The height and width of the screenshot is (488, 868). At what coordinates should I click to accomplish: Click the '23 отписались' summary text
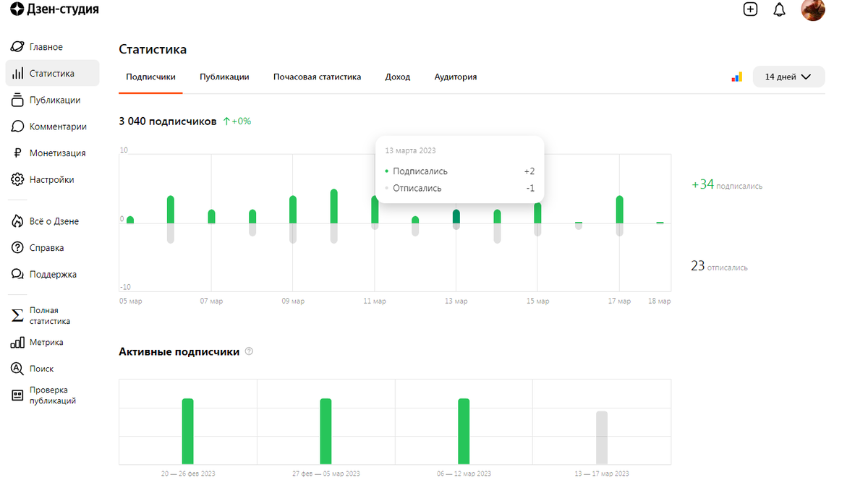pos(719,266)
